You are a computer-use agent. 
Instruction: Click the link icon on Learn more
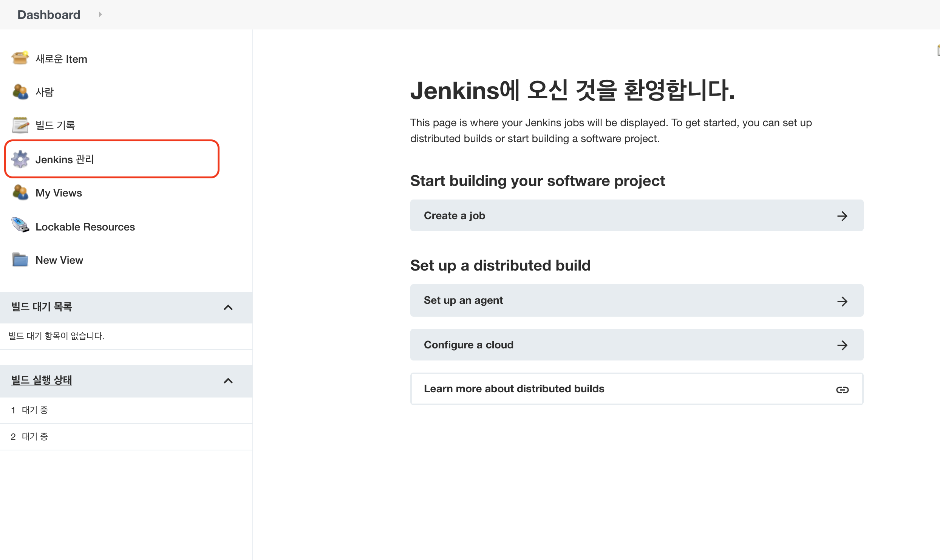842,390
